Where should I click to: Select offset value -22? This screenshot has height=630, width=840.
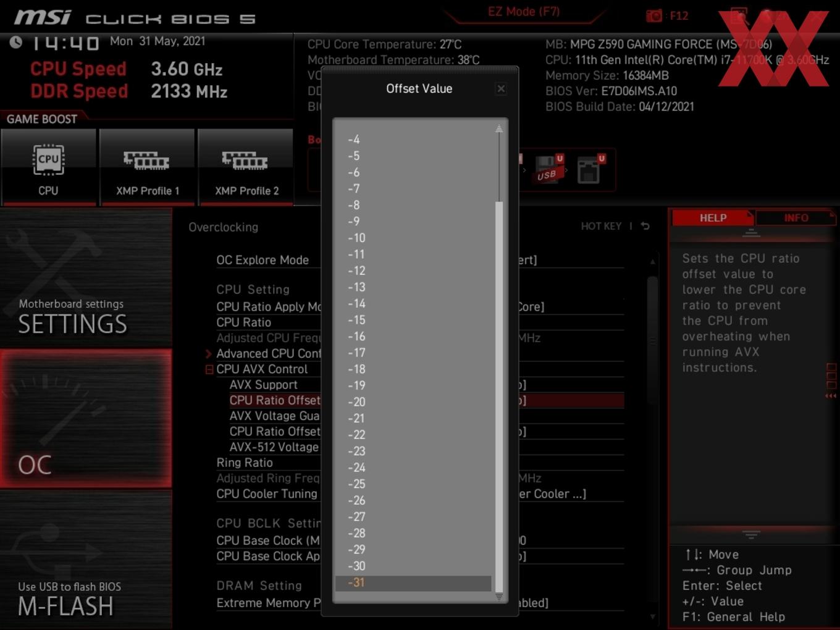click(x=413, y=435)
